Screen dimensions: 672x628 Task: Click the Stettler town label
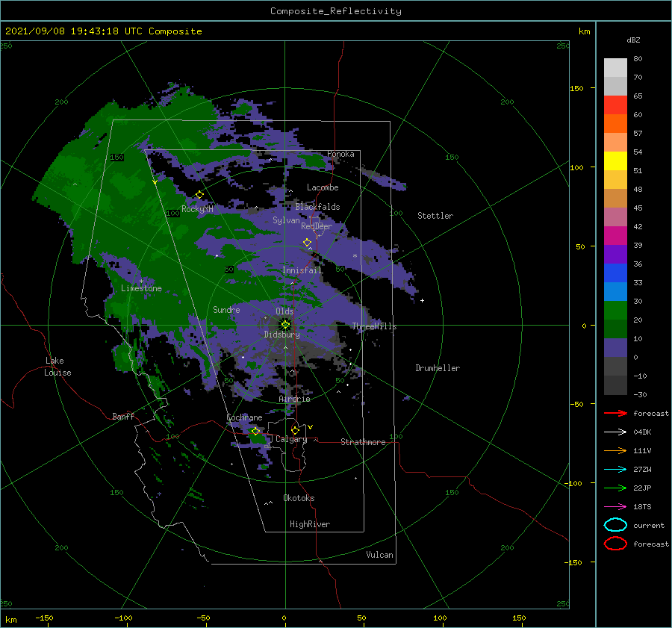click(435, 216)
